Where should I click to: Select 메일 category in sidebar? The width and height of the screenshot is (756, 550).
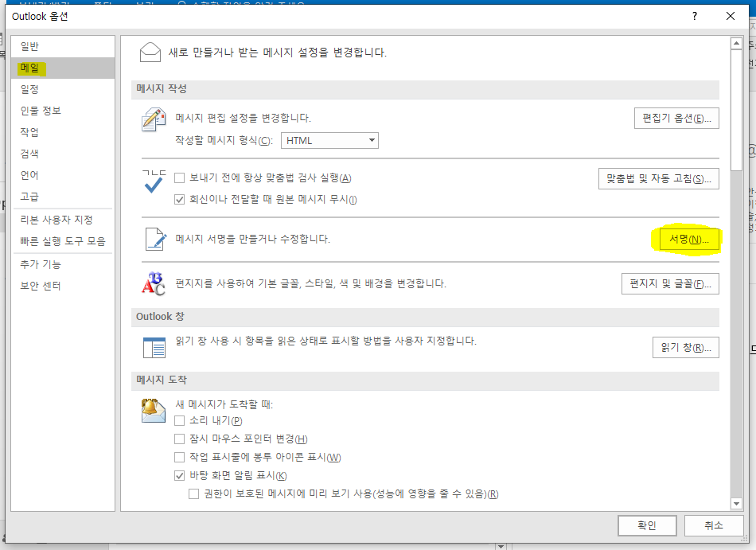tap(63, 68)
